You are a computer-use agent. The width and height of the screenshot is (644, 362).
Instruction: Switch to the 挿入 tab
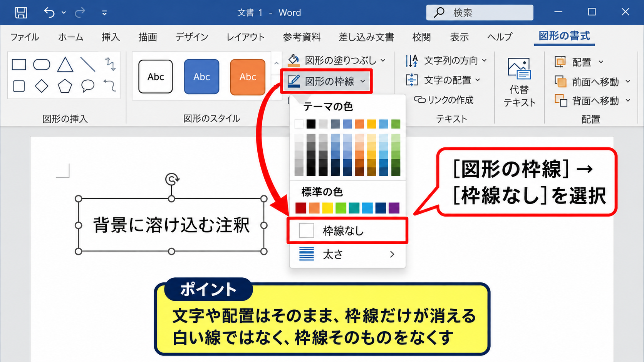point(111,37)
